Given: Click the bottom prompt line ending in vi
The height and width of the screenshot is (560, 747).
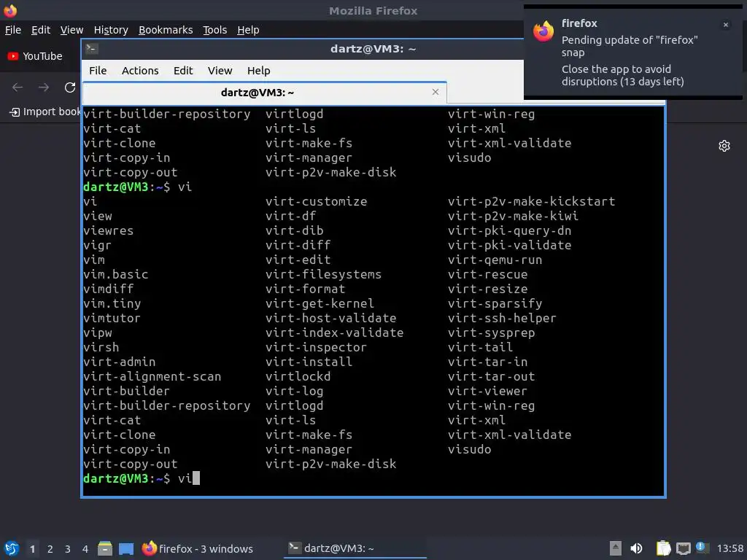Looking at the screenshot, I should (x=142, y=478).
